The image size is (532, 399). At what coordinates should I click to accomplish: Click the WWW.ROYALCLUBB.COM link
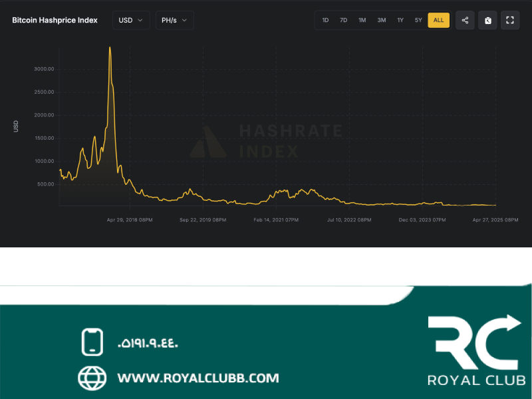click(198, 378)
